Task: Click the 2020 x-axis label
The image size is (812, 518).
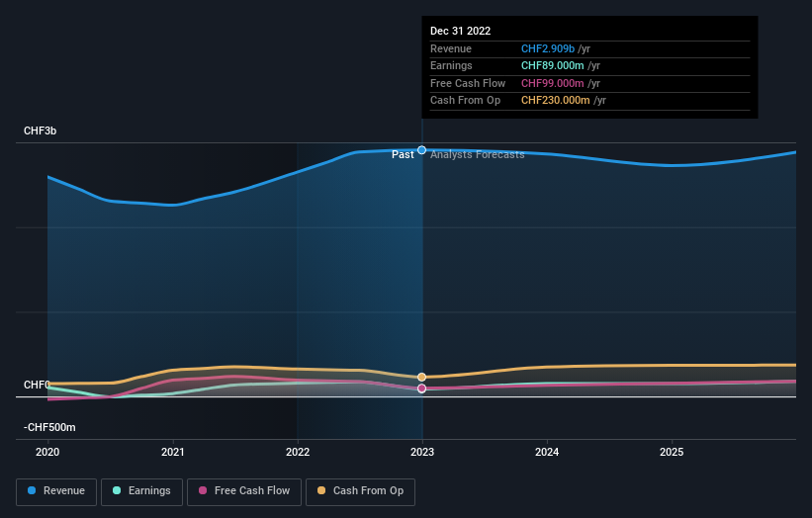Action: (x=47, y=452)
